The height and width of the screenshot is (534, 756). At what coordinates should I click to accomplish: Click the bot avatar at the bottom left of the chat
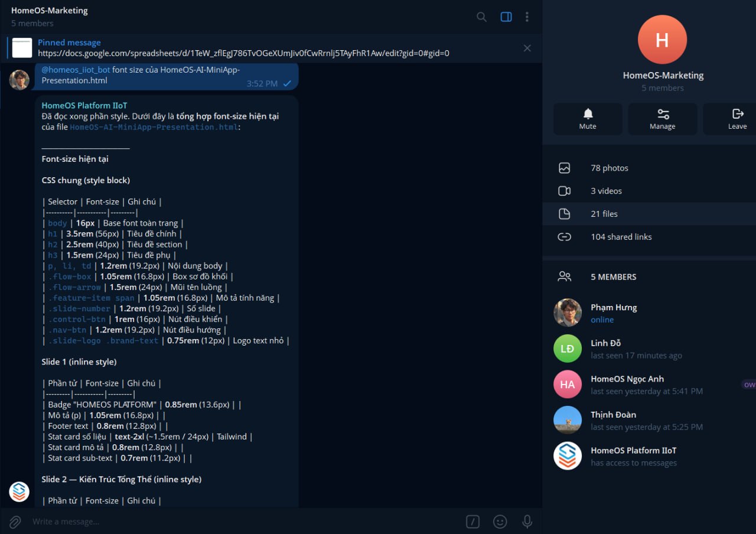click(x=19, y=491)
